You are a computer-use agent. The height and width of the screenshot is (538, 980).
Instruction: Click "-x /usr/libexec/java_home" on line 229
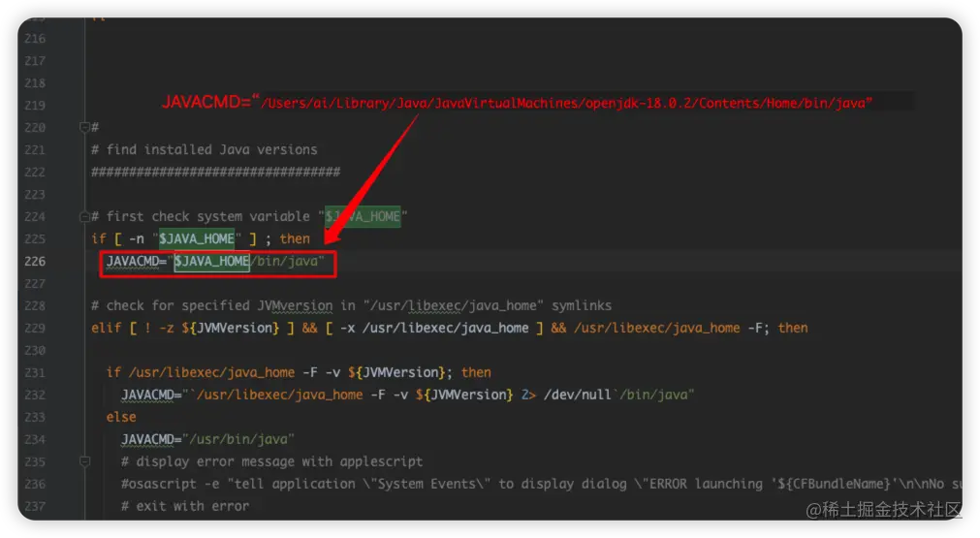(x=434, y=328)
